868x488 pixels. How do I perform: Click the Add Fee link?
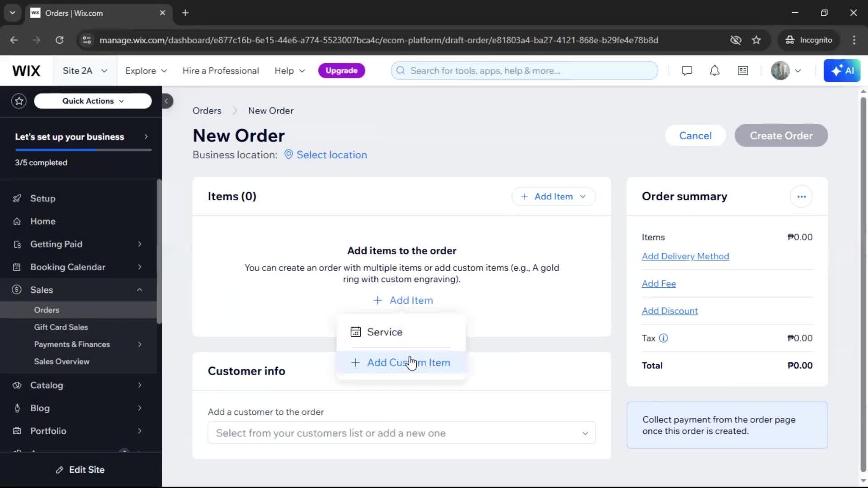tap(659, 284)
